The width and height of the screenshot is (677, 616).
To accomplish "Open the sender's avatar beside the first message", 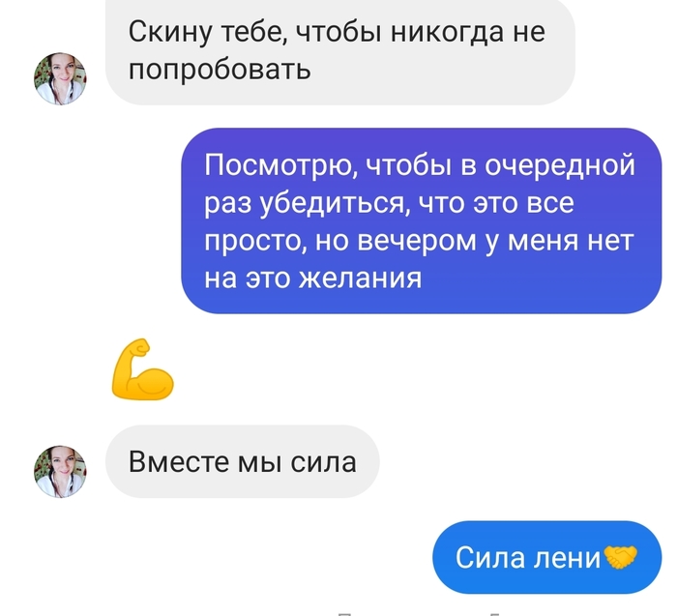I will click(x=60, y=78).
